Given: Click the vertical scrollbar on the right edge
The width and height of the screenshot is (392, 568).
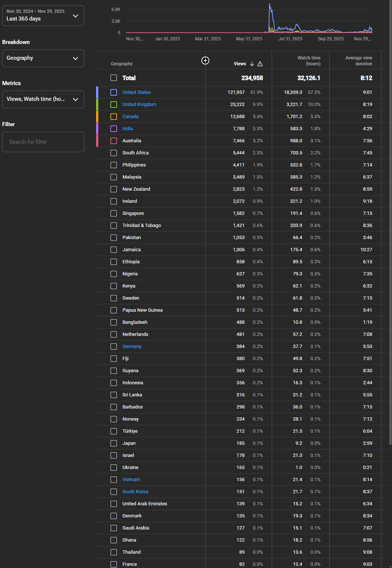Looking at the screenshot, I should pyautogui.click(x=390, y=220).
